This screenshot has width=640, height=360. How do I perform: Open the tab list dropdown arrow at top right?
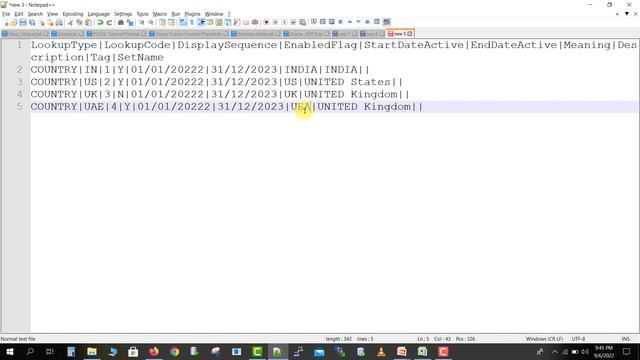click(627, 14)
